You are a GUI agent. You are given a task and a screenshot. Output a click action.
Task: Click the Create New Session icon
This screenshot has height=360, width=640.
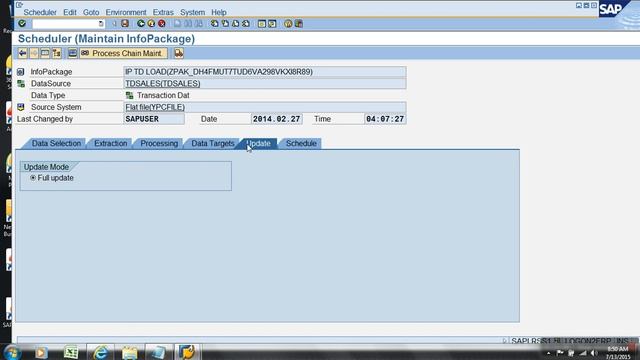tap(262, 24)
